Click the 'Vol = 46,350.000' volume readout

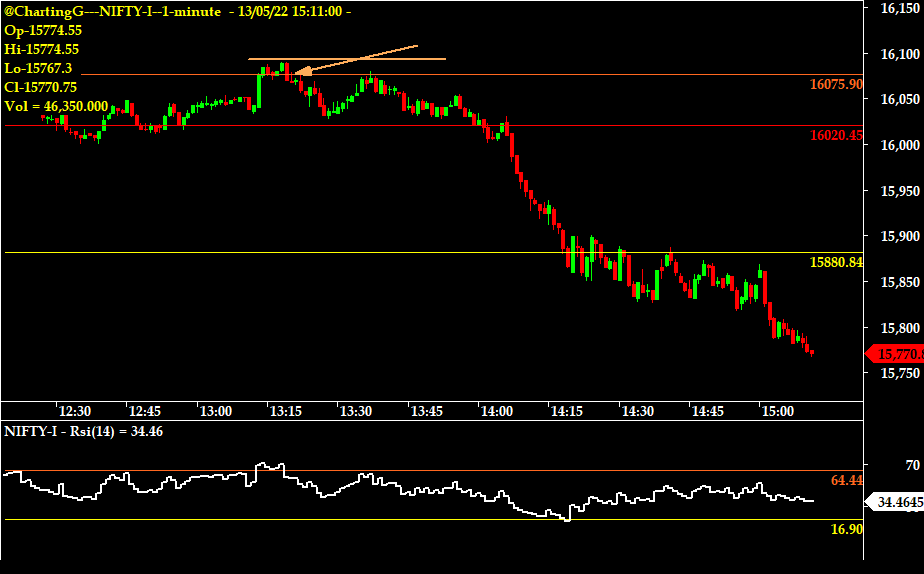pos(56,106)
